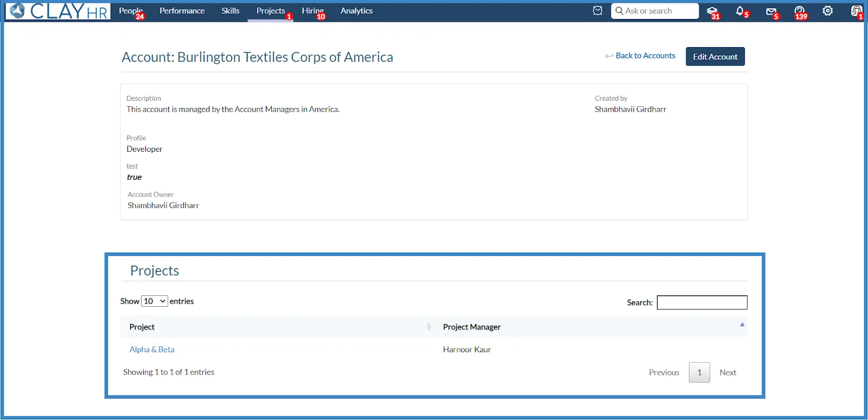Viewport: 868px width, 420px height.
Task: Open the Performance menu
Action: tap(182, 11)
